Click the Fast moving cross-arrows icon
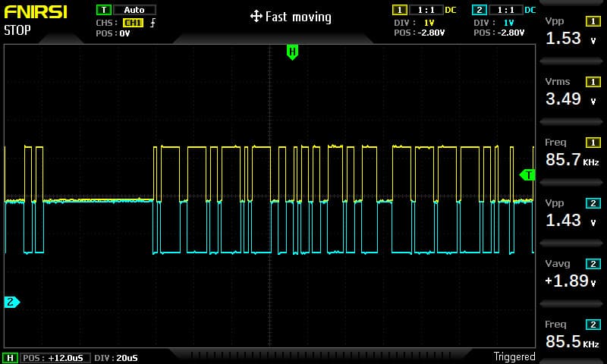 256,17
